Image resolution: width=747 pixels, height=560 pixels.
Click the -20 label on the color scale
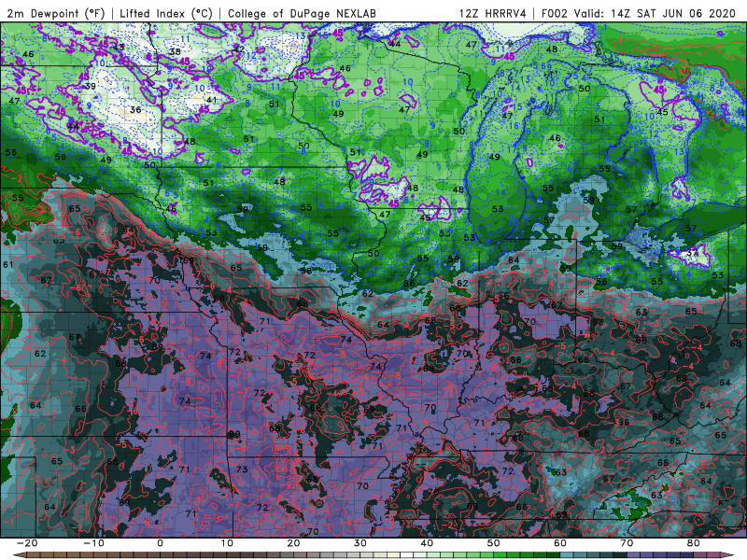pos(27,543)
